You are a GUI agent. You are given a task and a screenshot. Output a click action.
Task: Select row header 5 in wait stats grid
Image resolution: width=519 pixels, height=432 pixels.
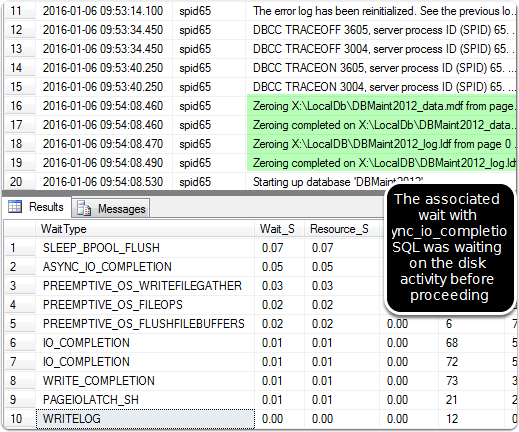(x=19, y=324)
